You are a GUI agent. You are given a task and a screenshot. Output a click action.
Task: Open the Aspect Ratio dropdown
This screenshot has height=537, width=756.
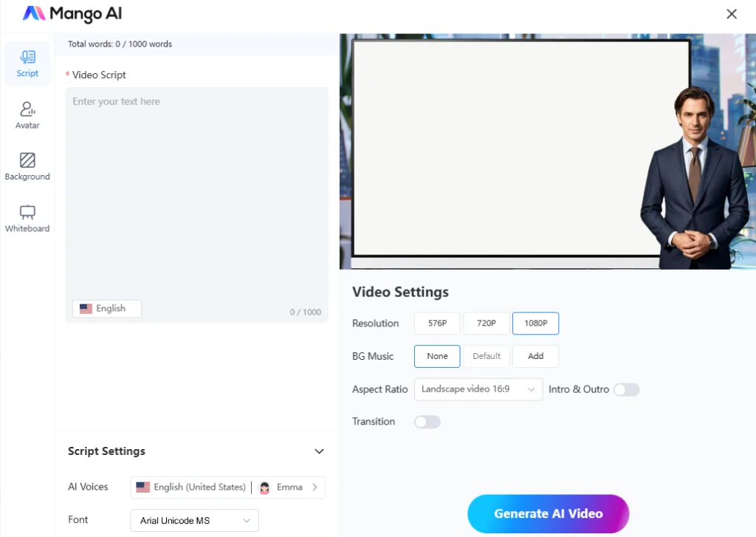(x=478, y=389)
